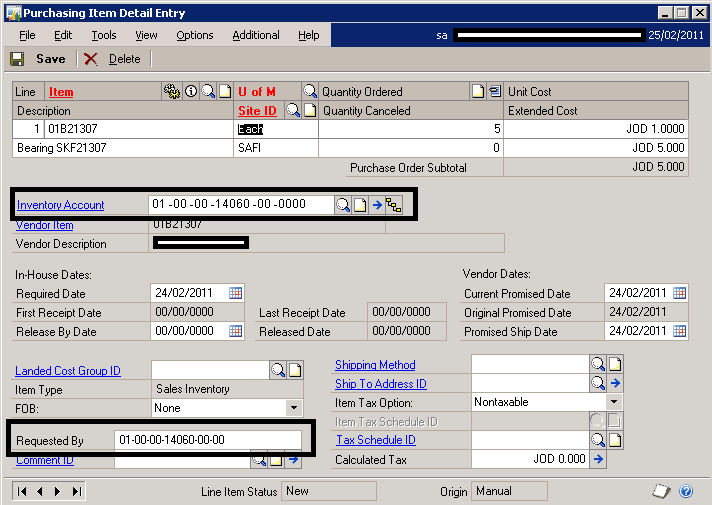Open the Additional menu

point(256,35)
